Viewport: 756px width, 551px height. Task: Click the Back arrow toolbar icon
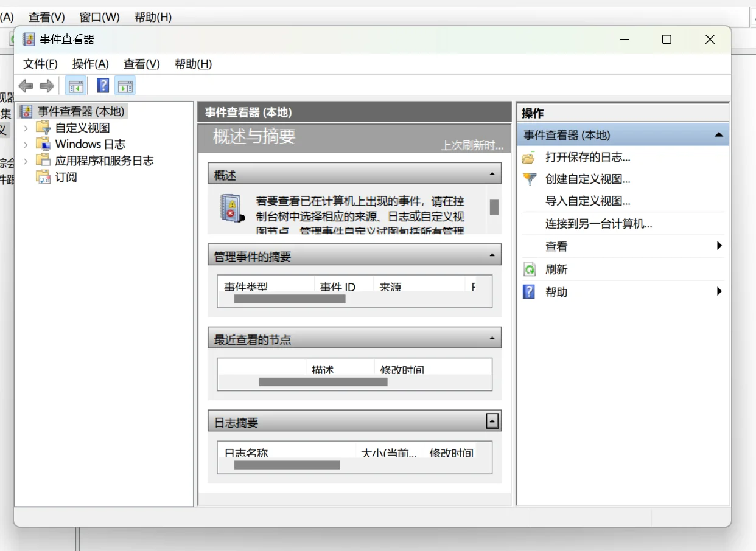[x=26, y=86]
